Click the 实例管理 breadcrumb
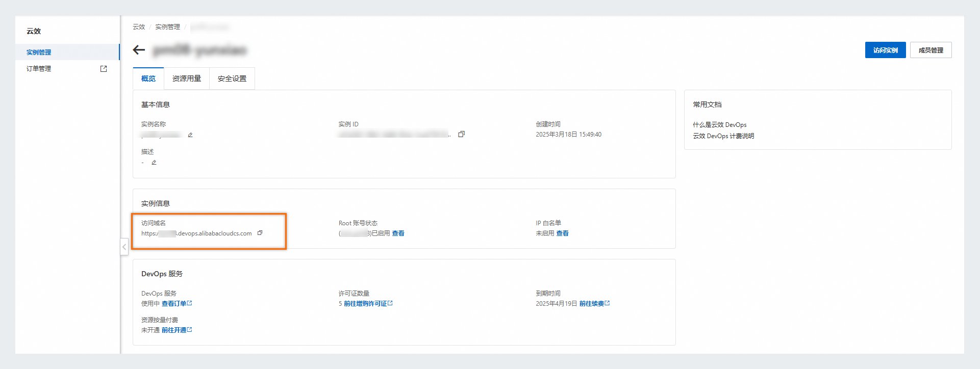Screen dimensions: 980x369 (167, 27)
